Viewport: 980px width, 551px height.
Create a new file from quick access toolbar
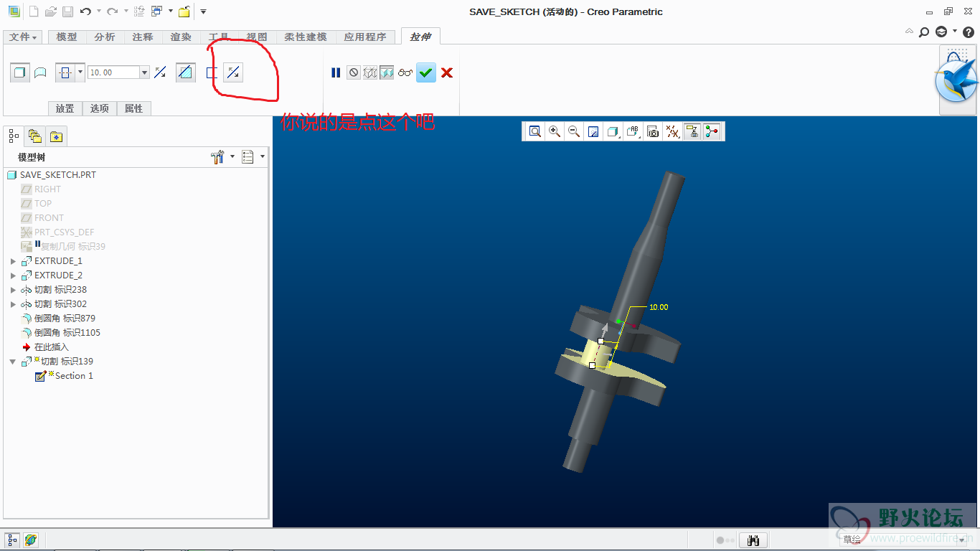[33, 11]
